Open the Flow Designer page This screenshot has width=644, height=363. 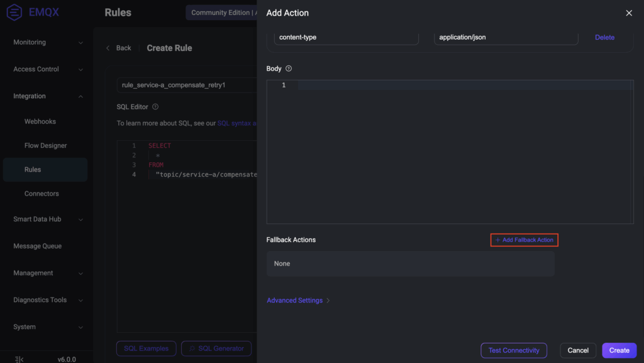point(45,145)
